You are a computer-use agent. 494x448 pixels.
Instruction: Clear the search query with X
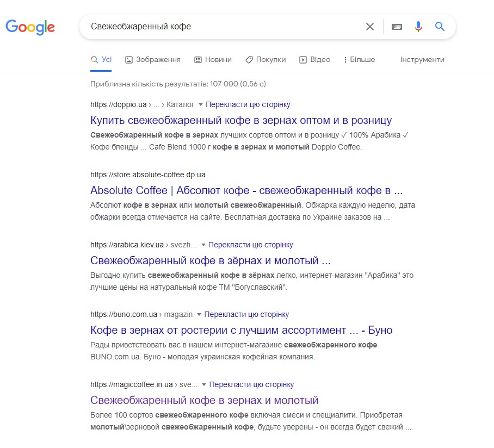(x=370, y=27)
